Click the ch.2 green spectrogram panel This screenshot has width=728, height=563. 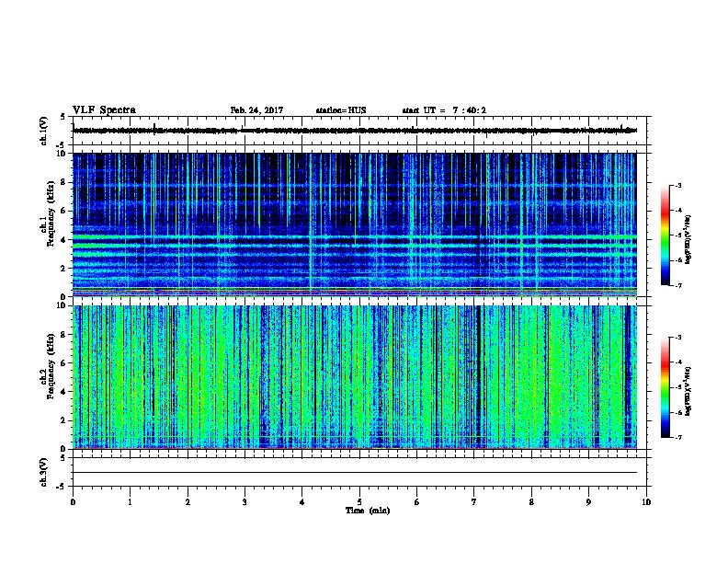[355, 377]
